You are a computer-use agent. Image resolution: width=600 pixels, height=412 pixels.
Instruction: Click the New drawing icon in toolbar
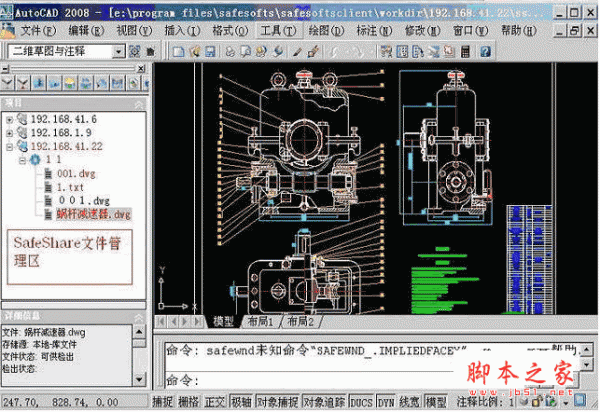(178, 52)
